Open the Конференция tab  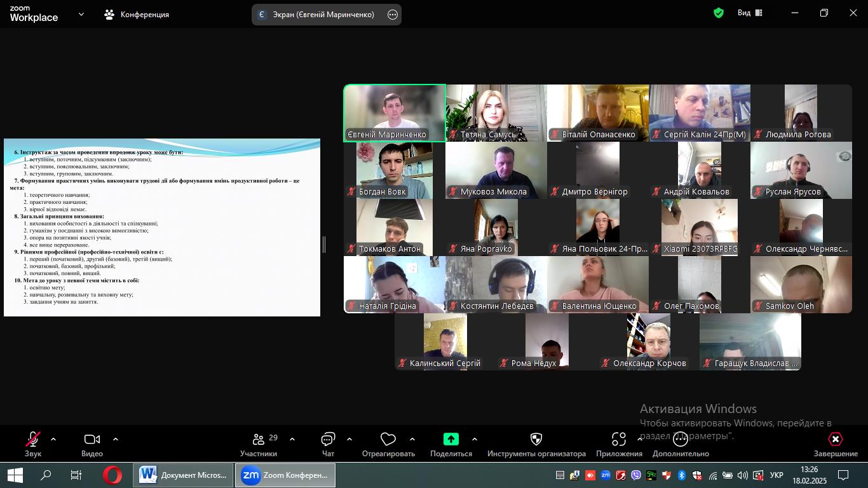pyautogui.click(x=137, y=14)
